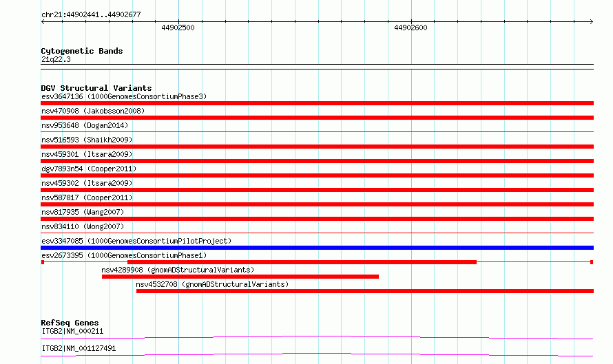Click the Cytogenetic Bands track title
Image resolution: width=613 pixels, height=364 pixels.
(82, 51)
